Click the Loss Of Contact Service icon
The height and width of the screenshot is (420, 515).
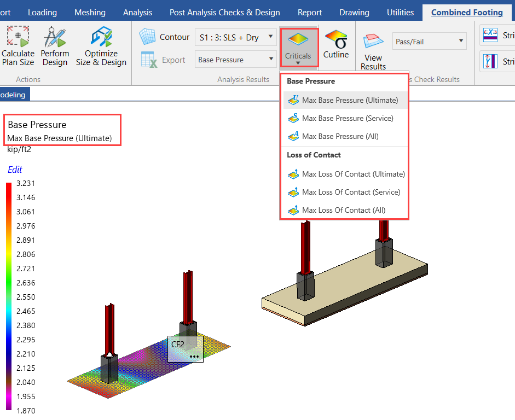[293, 192]
